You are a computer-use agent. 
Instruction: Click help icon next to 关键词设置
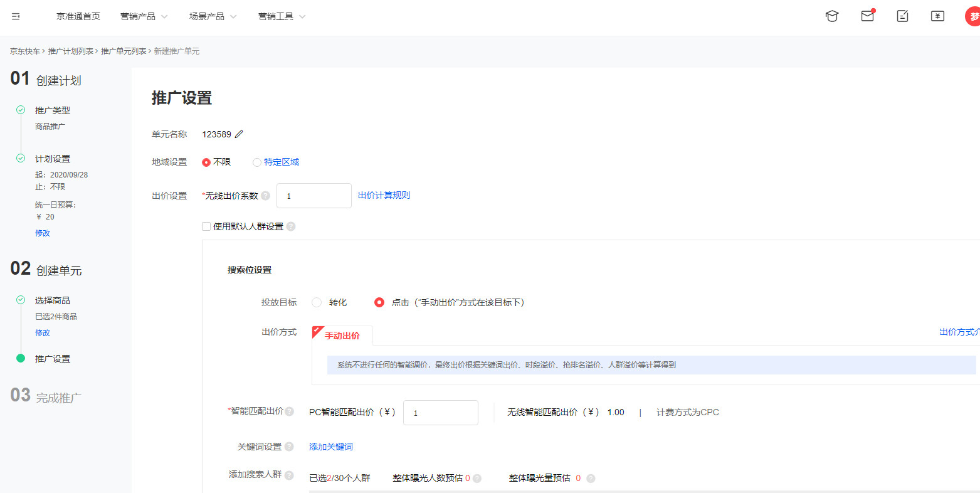(x=289, y=447)
